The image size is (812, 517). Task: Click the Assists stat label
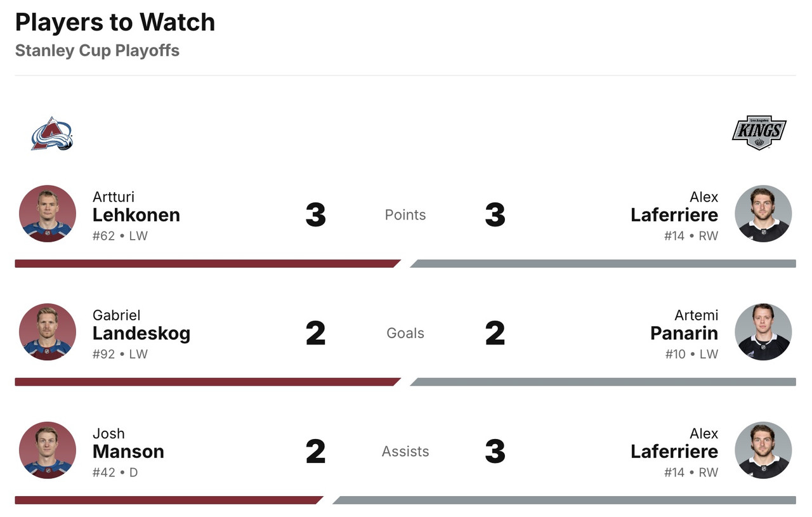405,452
